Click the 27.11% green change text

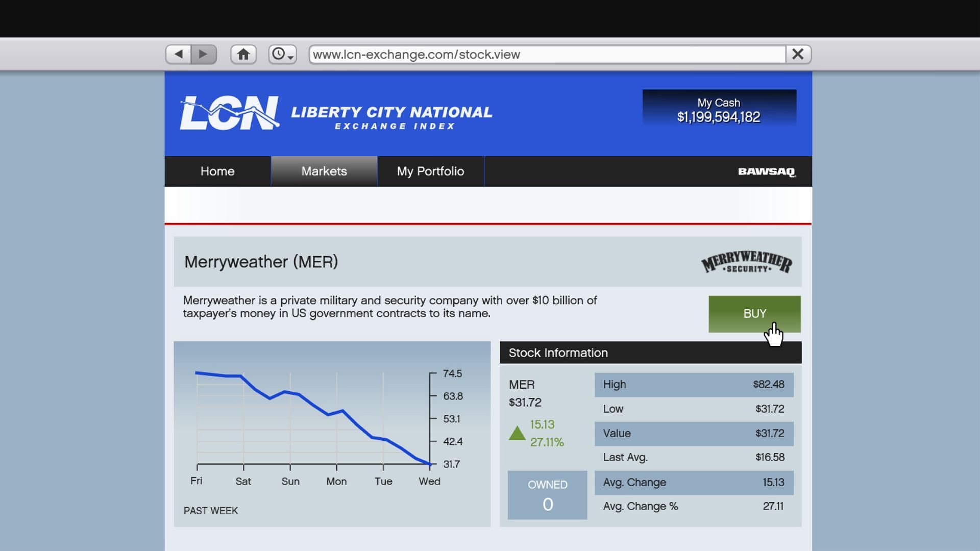click(547, 442)
